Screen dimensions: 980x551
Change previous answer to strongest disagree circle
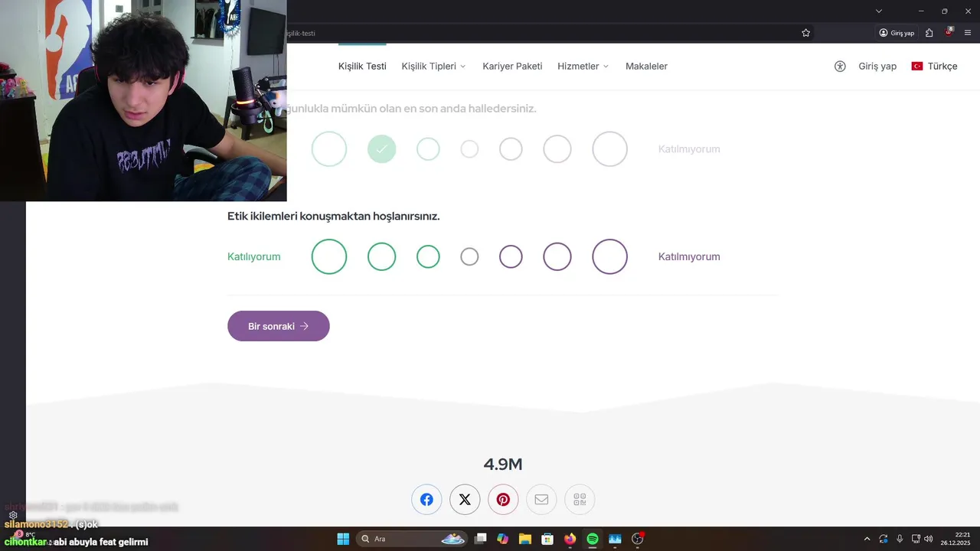point(609,148)
